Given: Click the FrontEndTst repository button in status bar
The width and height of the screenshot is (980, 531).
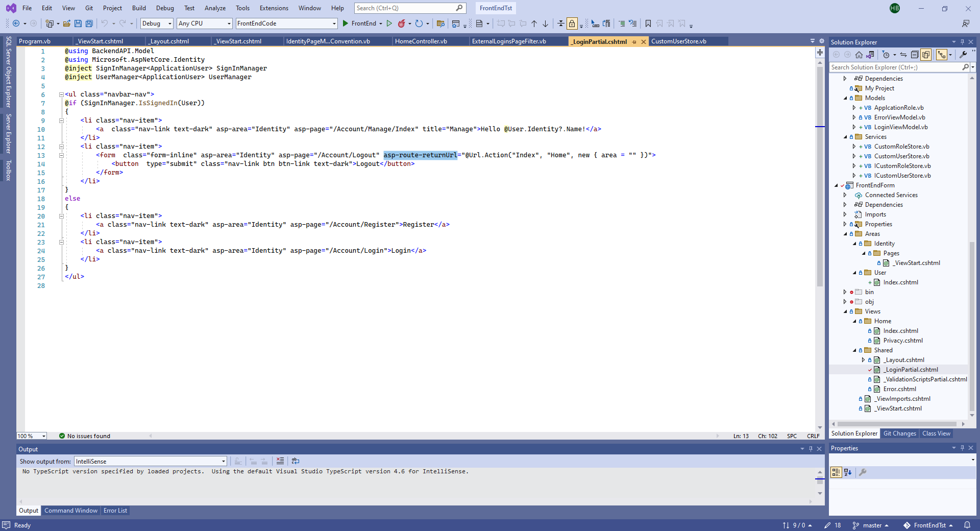Looking at the screenshot, I should point(928,525).
